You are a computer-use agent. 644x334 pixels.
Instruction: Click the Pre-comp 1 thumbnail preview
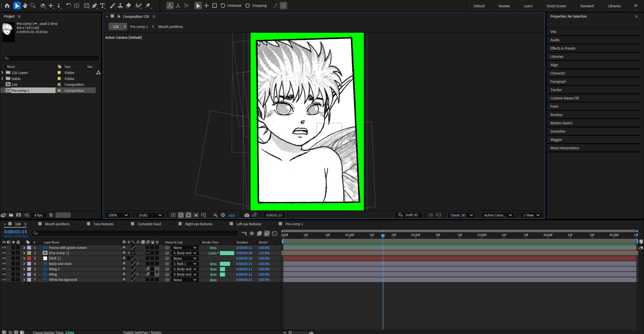click(8, 32)
